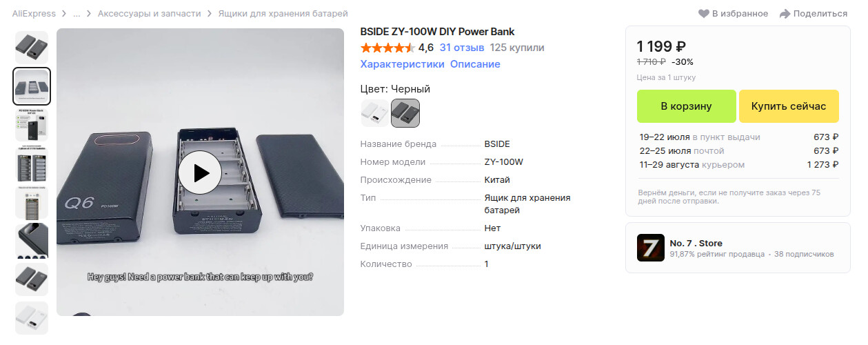
Task: Expand the breadcrumb ellipsis
Action: point(77,14)
